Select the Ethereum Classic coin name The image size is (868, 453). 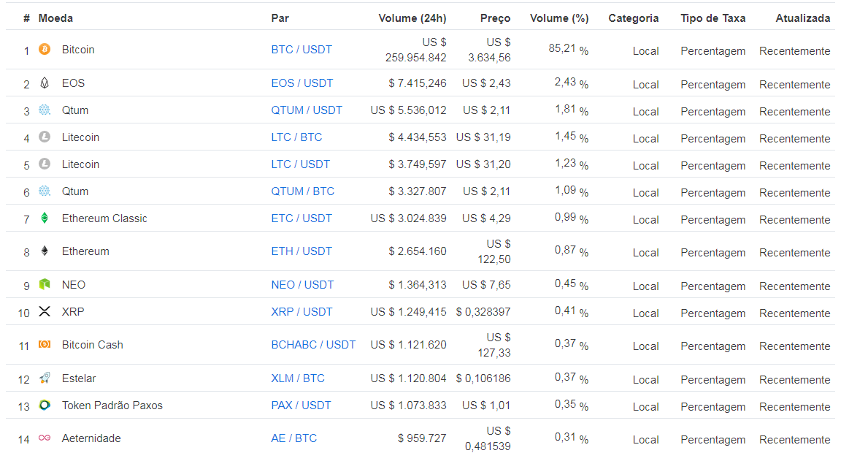(x=104, y=218)
